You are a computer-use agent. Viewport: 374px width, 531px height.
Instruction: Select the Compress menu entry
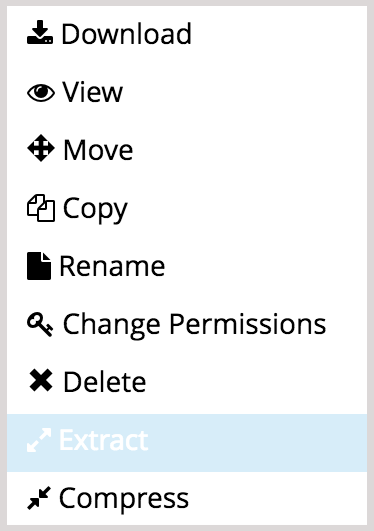pyautogui.click(x=124, y=500)
